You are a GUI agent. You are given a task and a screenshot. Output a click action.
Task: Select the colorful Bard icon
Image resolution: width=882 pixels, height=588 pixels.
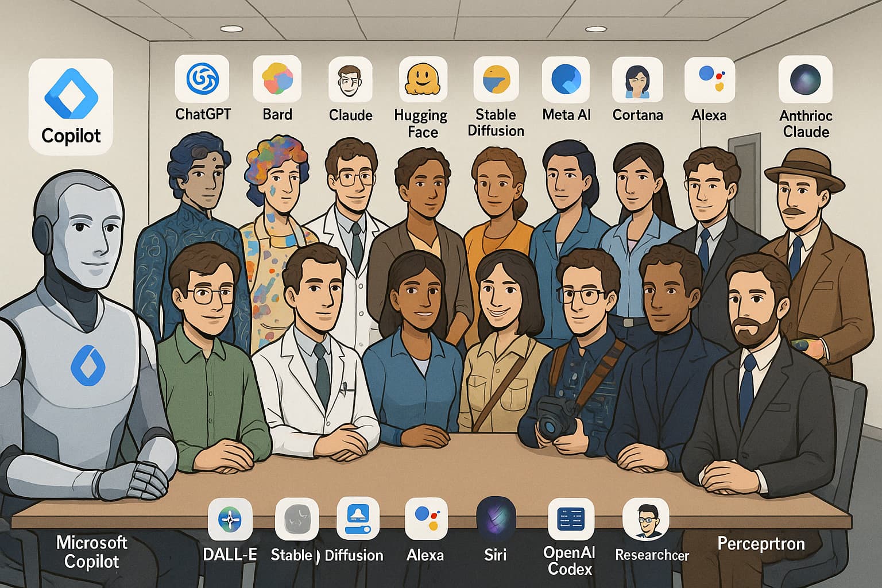277,79
